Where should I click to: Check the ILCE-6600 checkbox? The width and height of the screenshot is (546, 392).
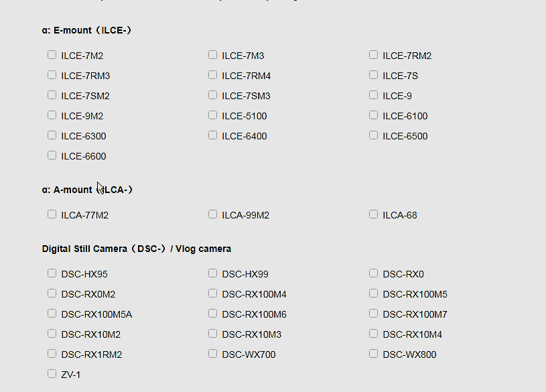52,155
